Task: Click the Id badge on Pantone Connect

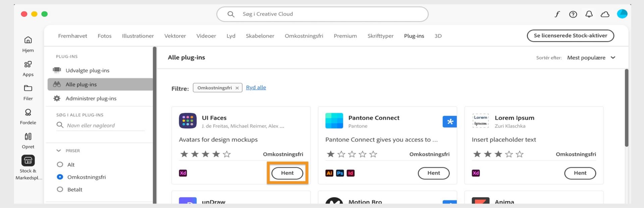Action: coord(351,173)
